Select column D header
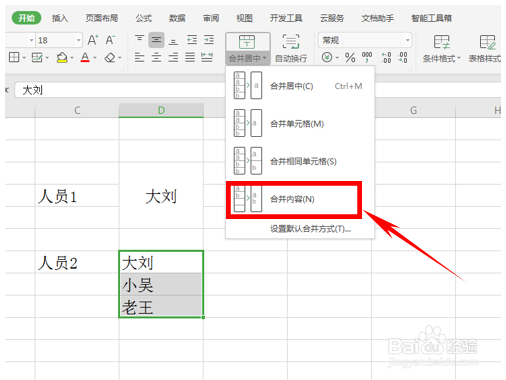The width and height of the screenshot is (506, 380). 161,110
